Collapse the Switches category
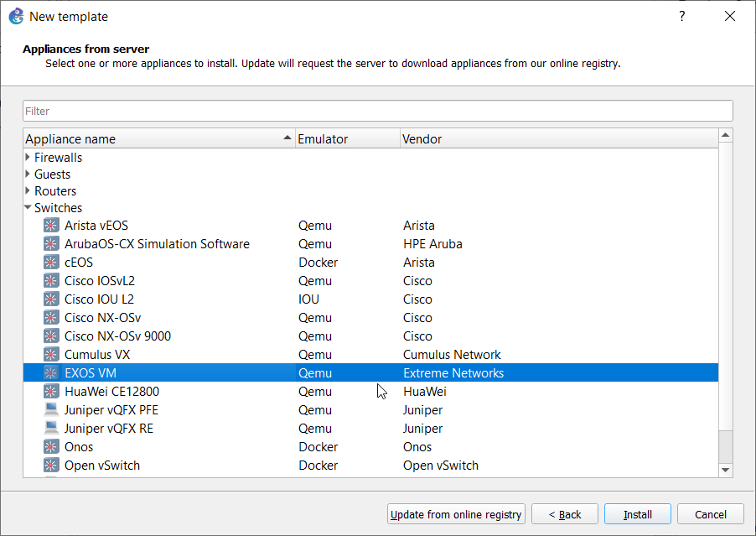Screen dimensions: 756x536 (x=28, y=208)
